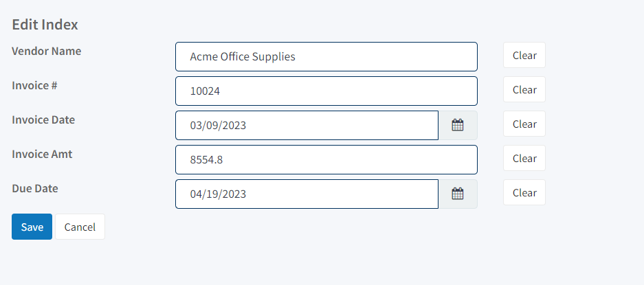
Task: Click the Edit Index heading
Action: pyautogui.click(x=45, y=25)
